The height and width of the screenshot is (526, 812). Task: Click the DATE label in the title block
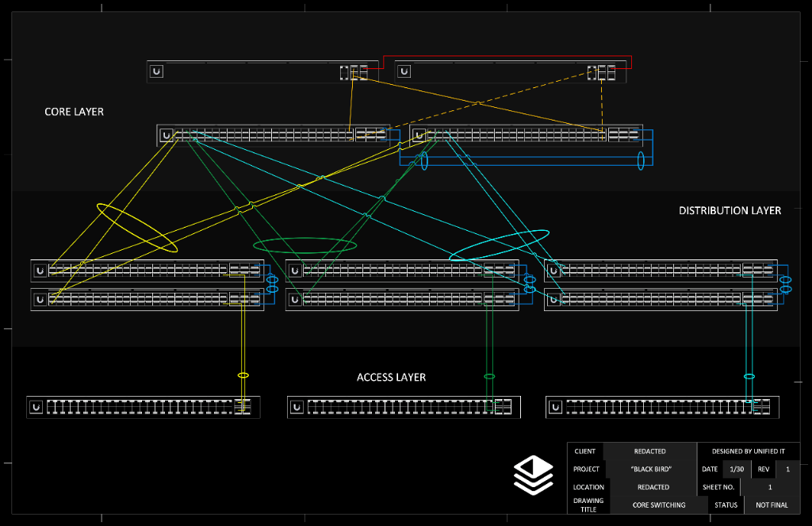pos(710,469)
